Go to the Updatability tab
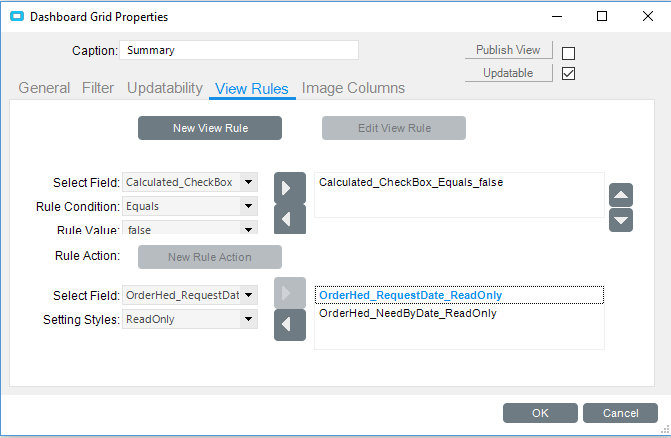Image resolution: width=671 pixels, height=438 pixels. click(164, 88)
